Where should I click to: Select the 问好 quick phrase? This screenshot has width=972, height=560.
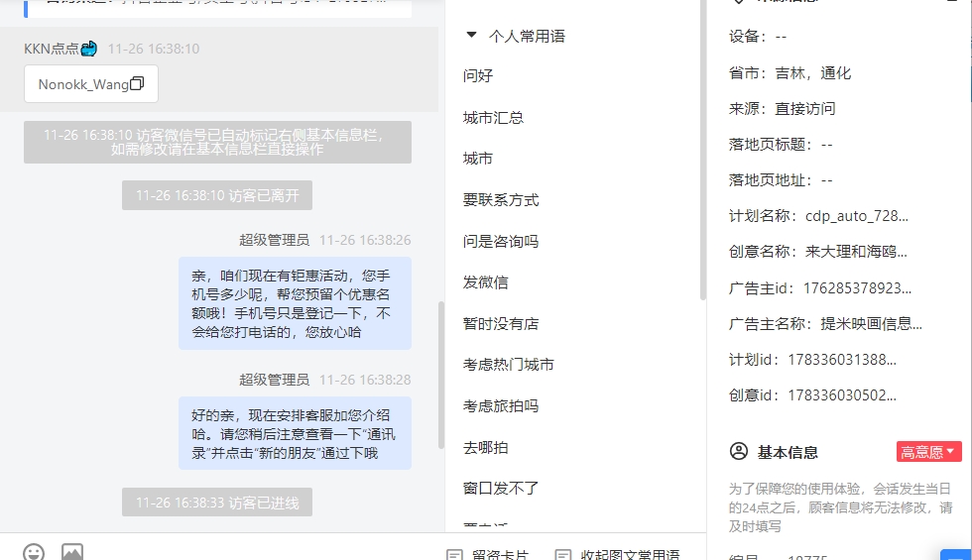pyautogui.click(x=478, y=75)
